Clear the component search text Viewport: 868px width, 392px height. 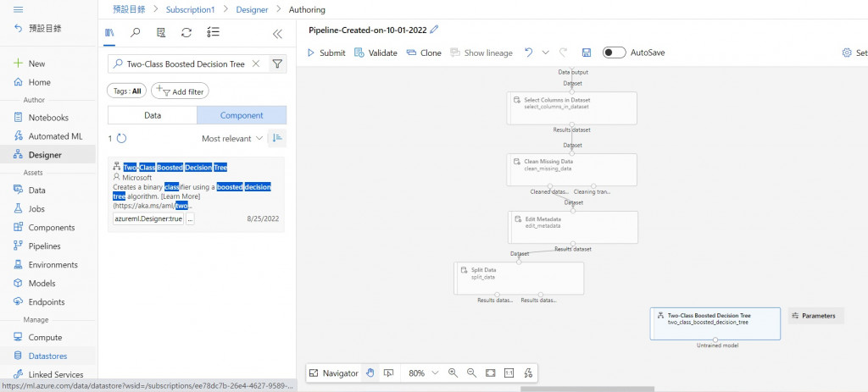pos(256,64)
